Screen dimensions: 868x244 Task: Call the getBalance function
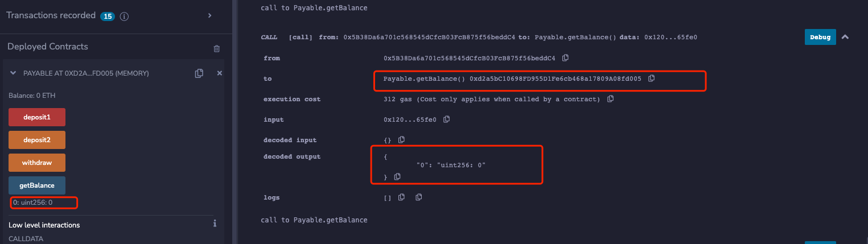[37, 185]
